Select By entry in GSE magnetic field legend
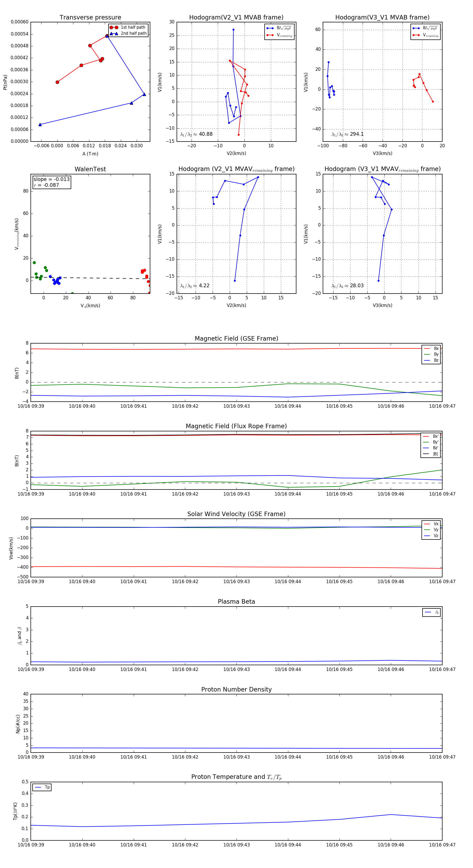The image size is (473, 868). pos(431,355)
